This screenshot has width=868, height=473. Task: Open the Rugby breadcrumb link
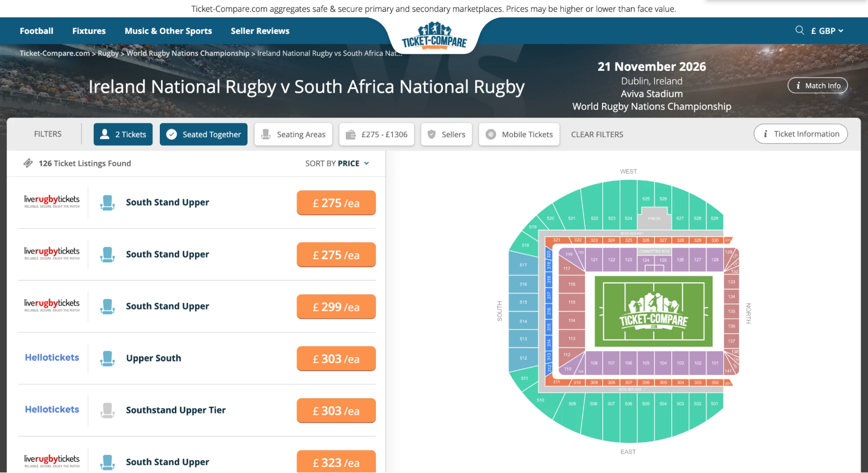(x=108, y=53)
